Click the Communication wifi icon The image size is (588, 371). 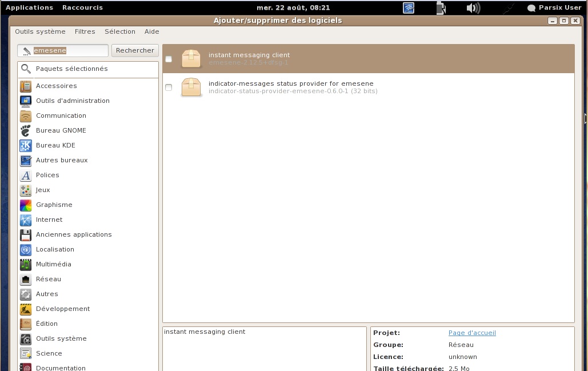click(x=26, y=116)
